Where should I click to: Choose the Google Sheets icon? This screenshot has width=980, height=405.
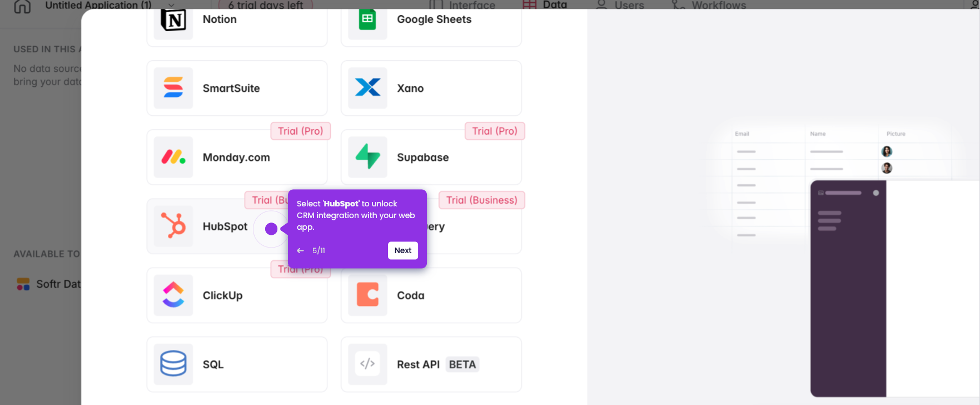pos(367,20)
